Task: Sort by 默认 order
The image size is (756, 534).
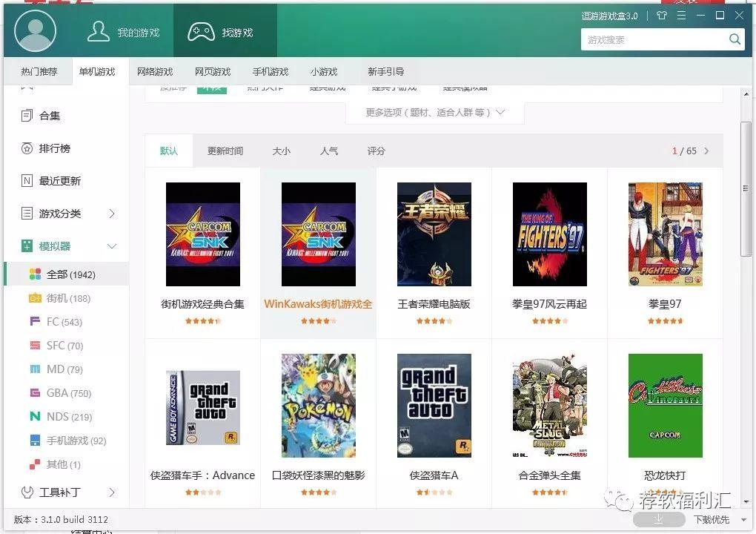Action: pyautogui.click(x=169, y=151)
